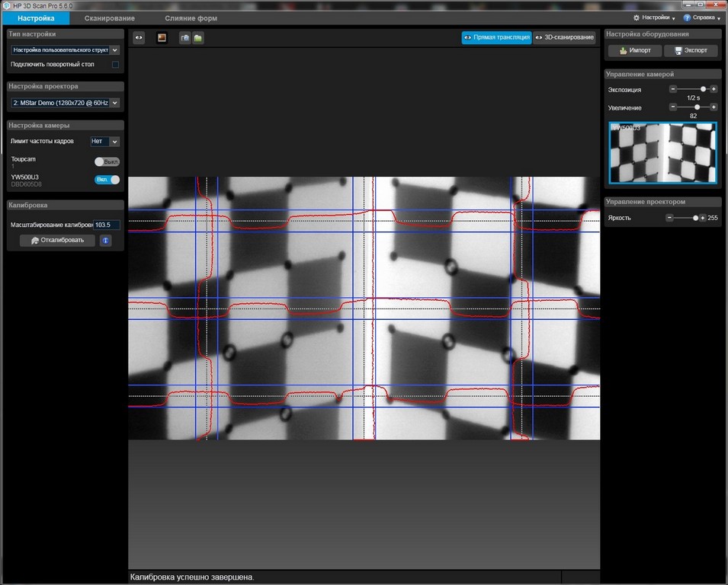Switch off the YW500U3 camera toggle
Screen dimensions: 728x585
pyautogui.click(x=107, y=180)
